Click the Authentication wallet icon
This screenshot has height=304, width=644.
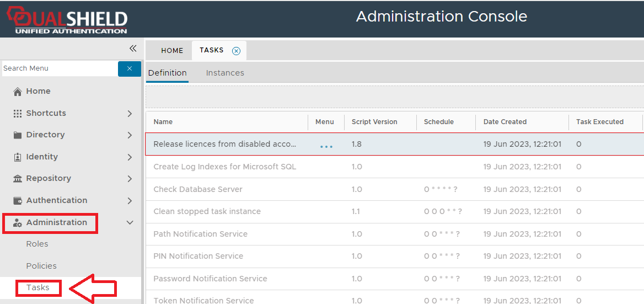point(18,201)
